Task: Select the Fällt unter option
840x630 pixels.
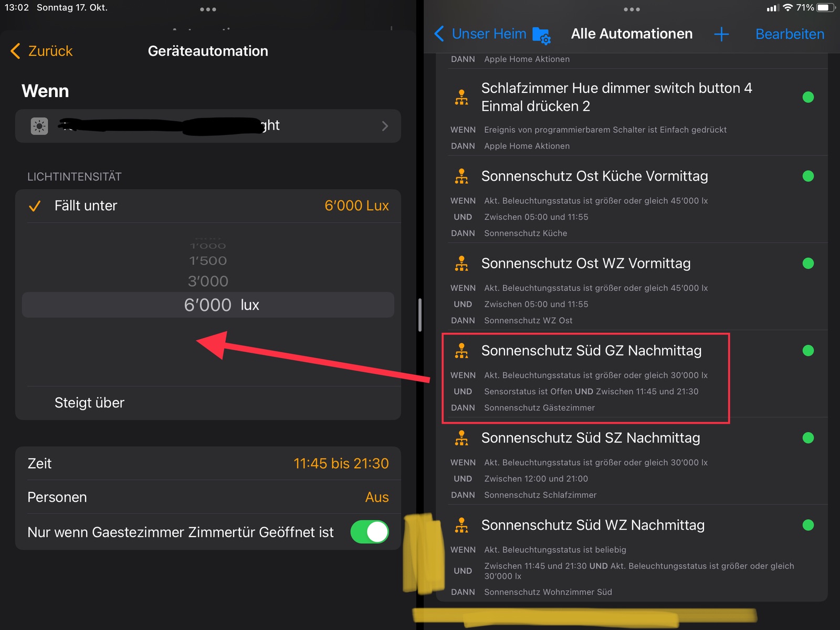Action: 86,206
